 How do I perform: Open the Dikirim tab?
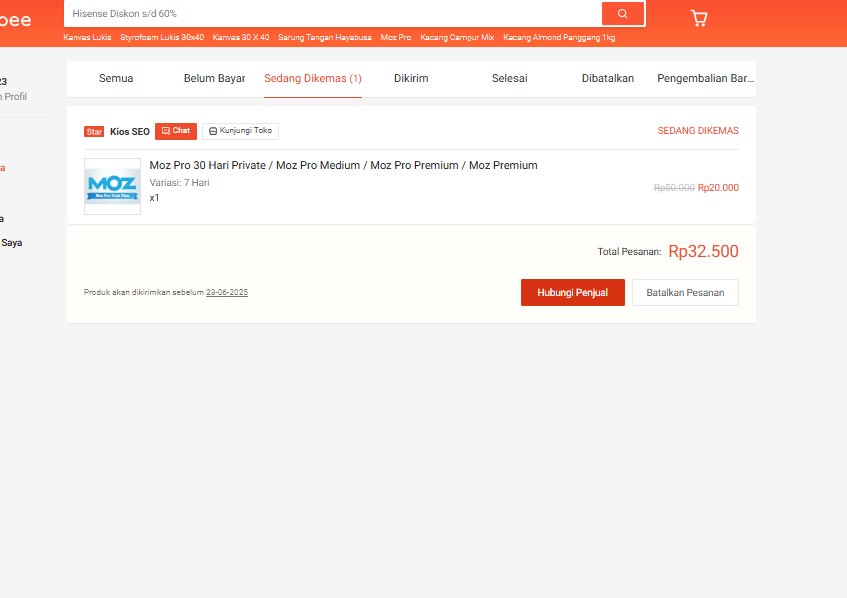point(411,78)
